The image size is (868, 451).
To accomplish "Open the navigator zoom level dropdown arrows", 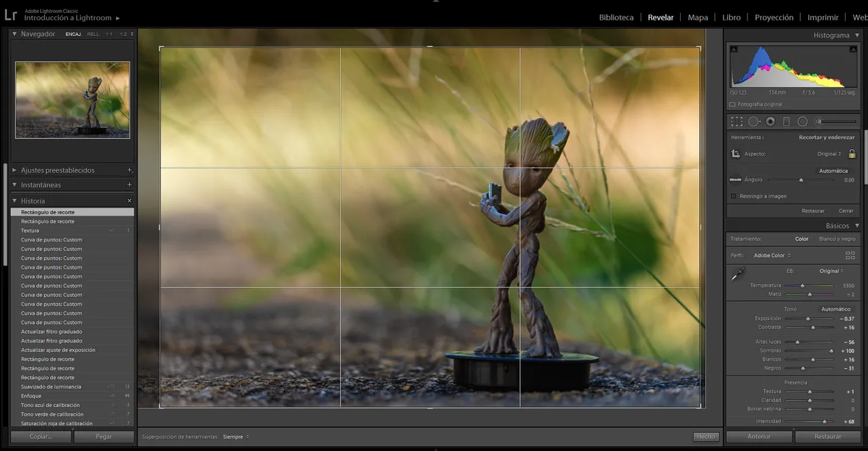I will pos(132,34).
